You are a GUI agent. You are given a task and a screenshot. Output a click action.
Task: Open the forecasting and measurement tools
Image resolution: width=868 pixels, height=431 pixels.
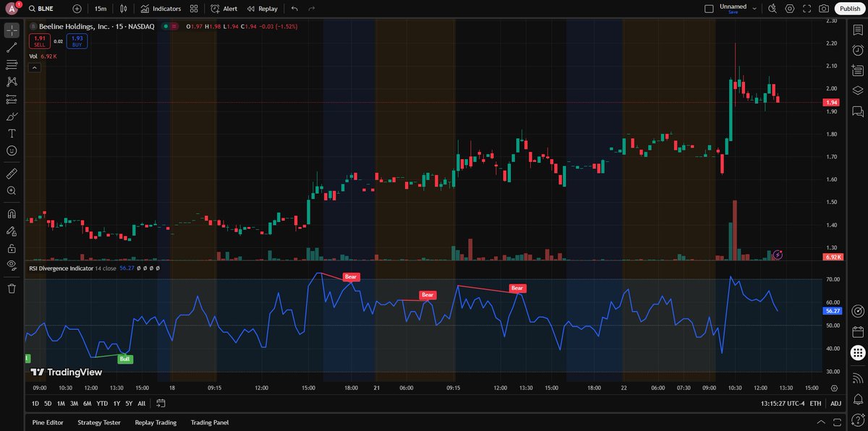click(12, 99)
